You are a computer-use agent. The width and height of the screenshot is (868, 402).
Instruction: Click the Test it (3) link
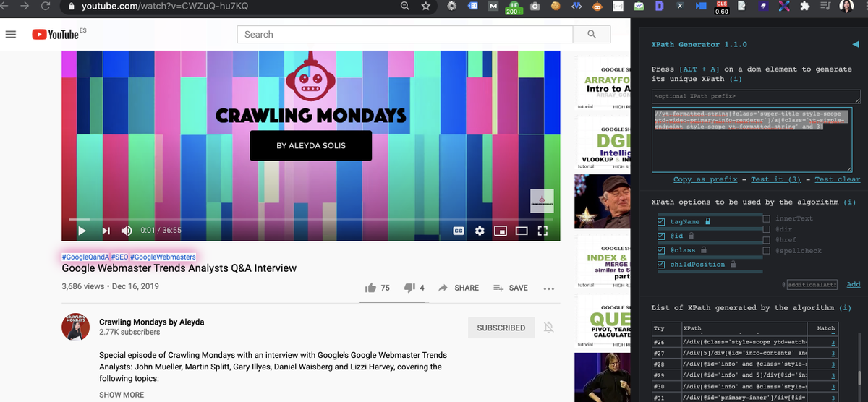[x=775, y=179]
